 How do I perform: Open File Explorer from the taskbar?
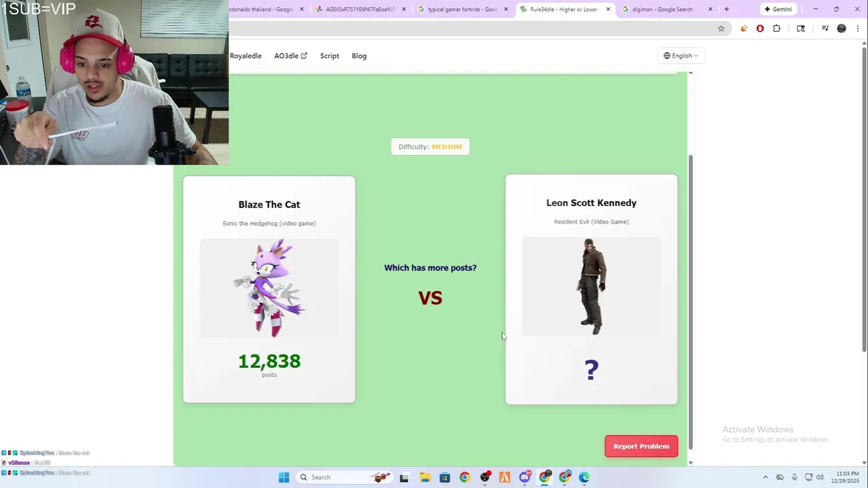pyautogui.click(x=425, y=477)
